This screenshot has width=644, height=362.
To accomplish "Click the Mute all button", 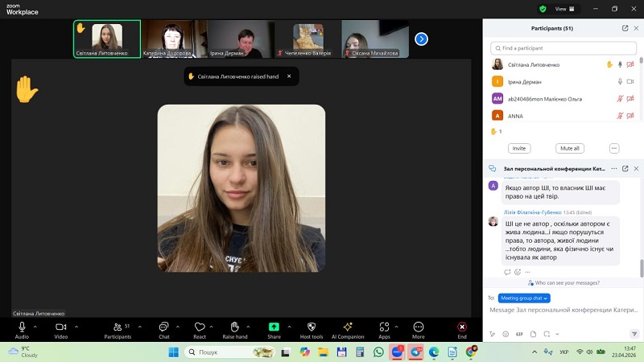I will click(570, 148).
